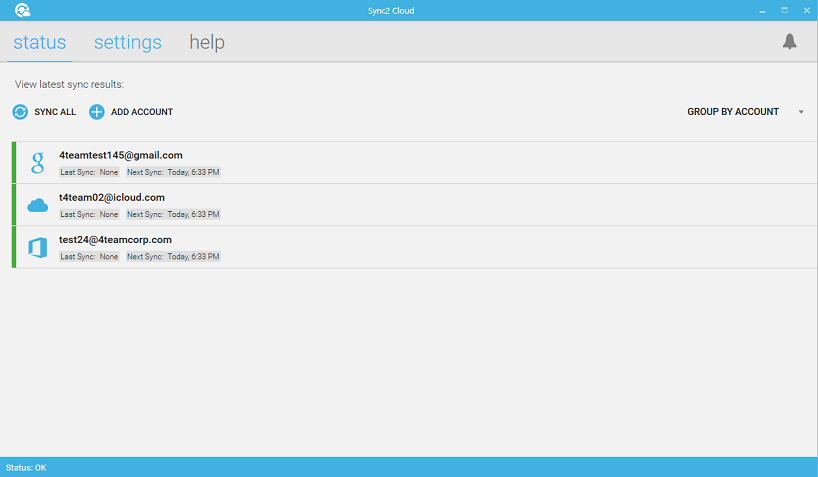Minimize the Sync2 Cloud window
The height and width of the screenshot is (477, 818).
(762, 10)
